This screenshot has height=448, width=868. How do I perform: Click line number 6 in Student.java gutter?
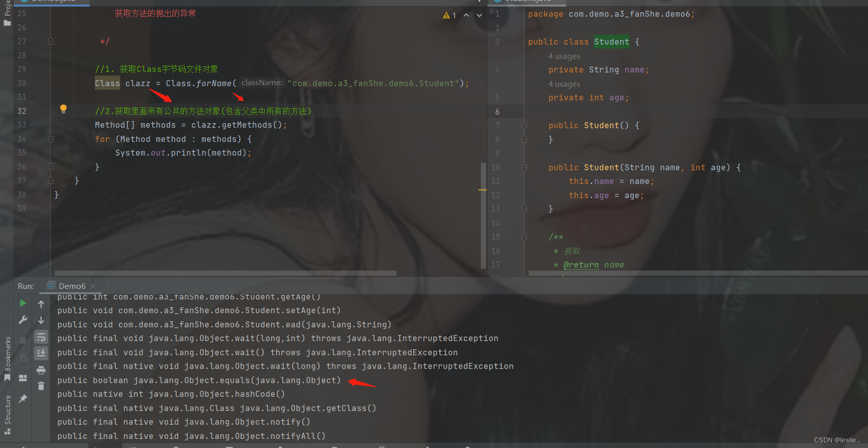tap(497, 111)
